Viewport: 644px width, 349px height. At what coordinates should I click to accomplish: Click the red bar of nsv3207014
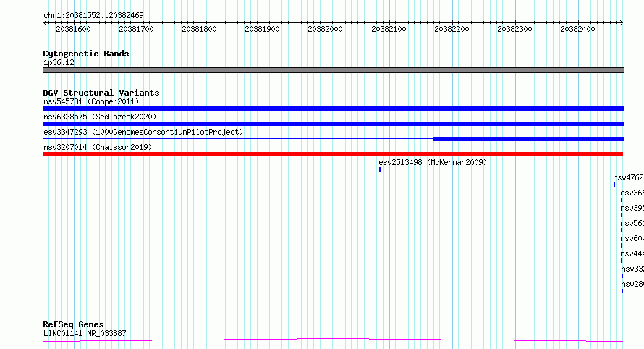333,154
